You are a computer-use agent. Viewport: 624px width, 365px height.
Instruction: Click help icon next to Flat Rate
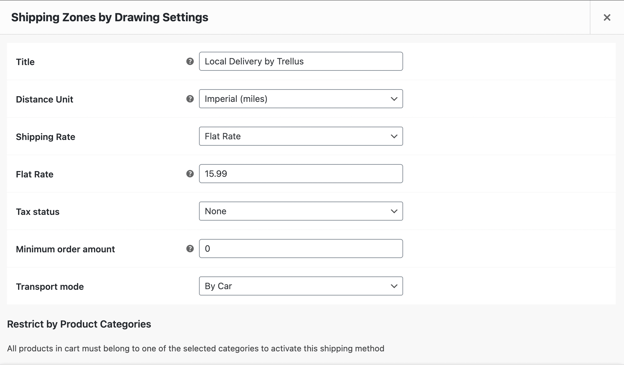point(190,174)
